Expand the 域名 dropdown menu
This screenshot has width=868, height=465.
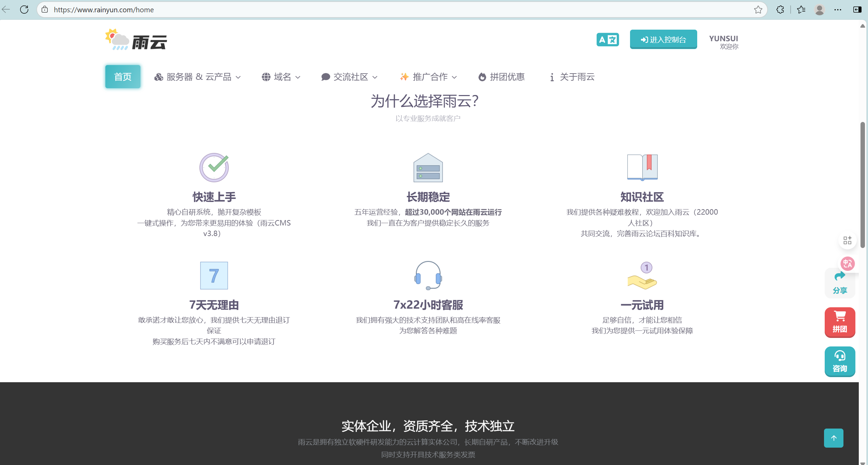(281, 77)
